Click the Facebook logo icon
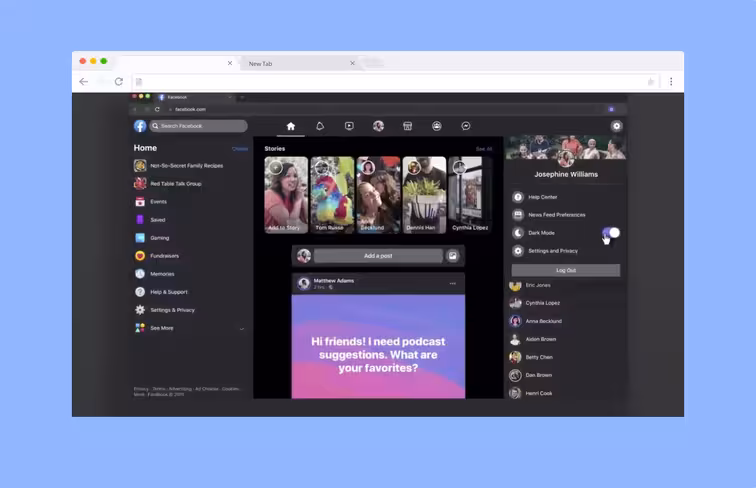Screen dimensions: 756x488 click(140, 126)
